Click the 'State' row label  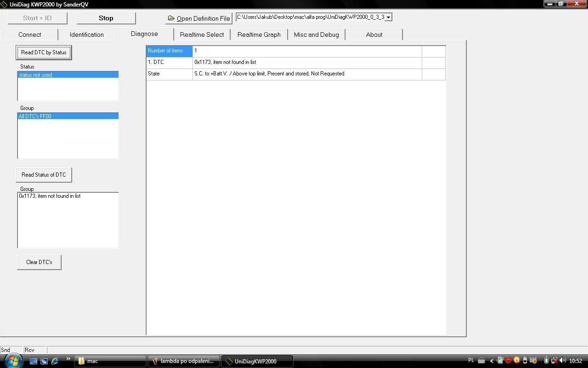(170, 74)
